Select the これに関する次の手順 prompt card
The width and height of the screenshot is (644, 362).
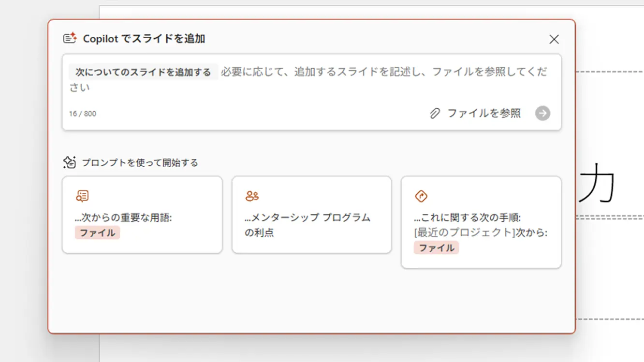pos(481,222)
